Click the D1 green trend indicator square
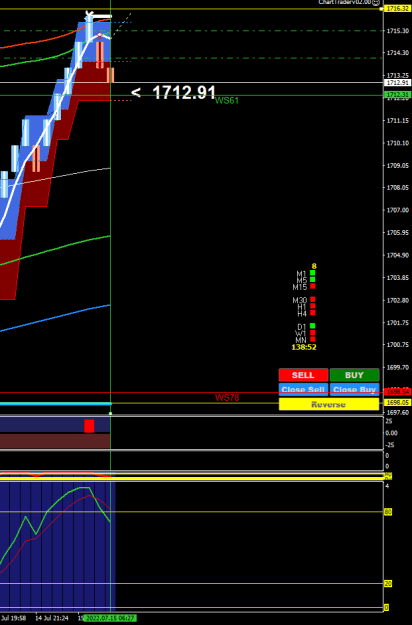 (x=313, y=326)
